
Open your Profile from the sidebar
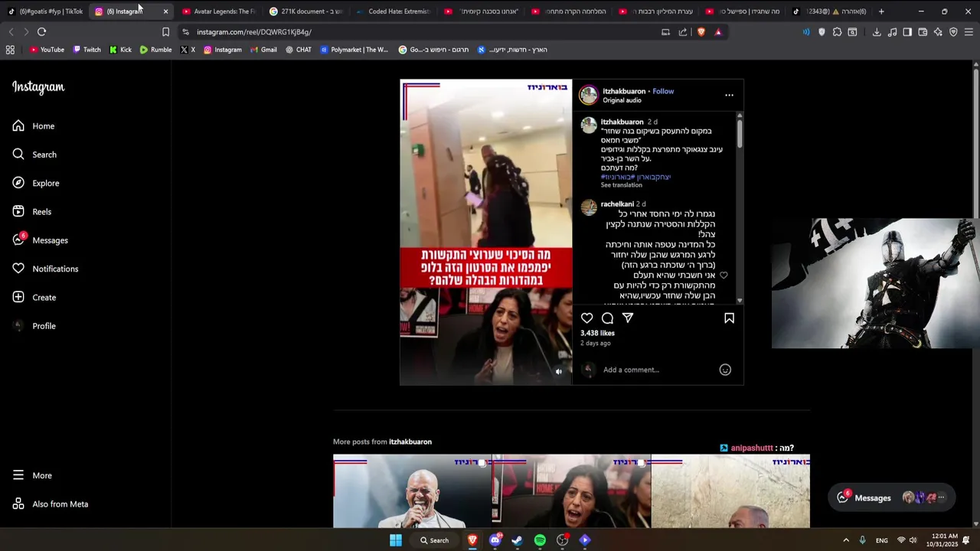(34, 326)
